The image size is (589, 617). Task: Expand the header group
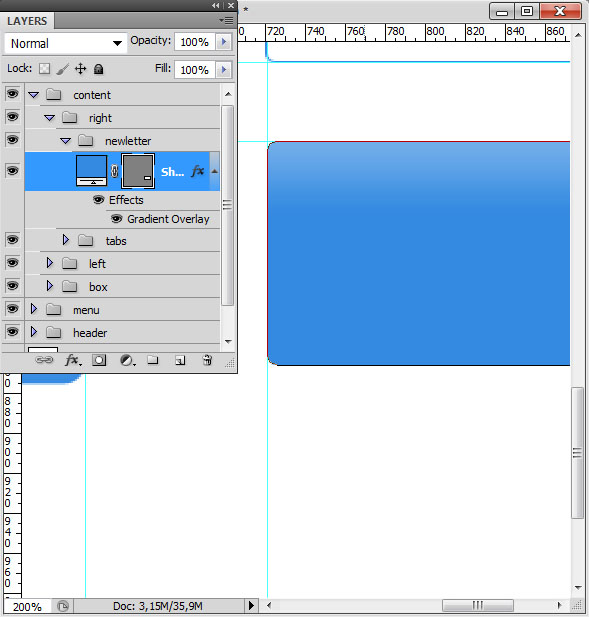[33, 332]
